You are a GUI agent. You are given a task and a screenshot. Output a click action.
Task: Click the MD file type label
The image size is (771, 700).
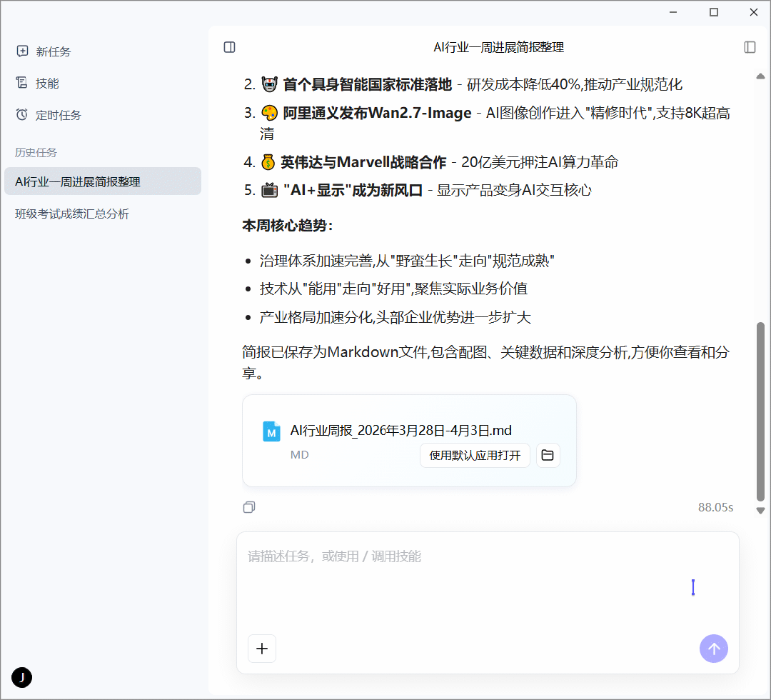click(299, 454)
